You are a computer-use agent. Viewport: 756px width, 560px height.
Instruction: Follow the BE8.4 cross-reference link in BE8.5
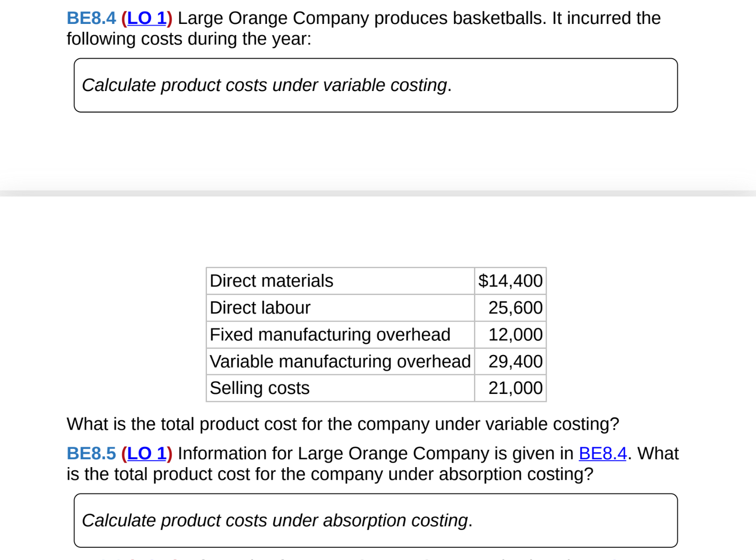coord(603,454)
